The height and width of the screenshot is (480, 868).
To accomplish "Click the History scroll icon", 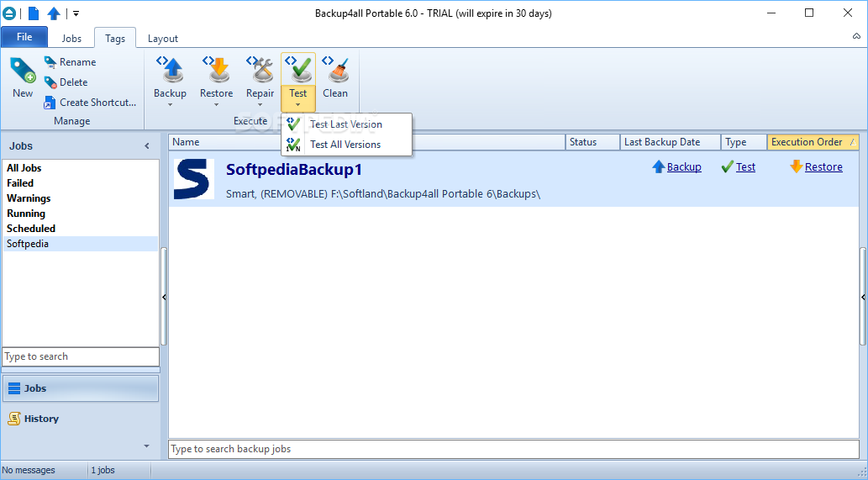I will 13,419.
